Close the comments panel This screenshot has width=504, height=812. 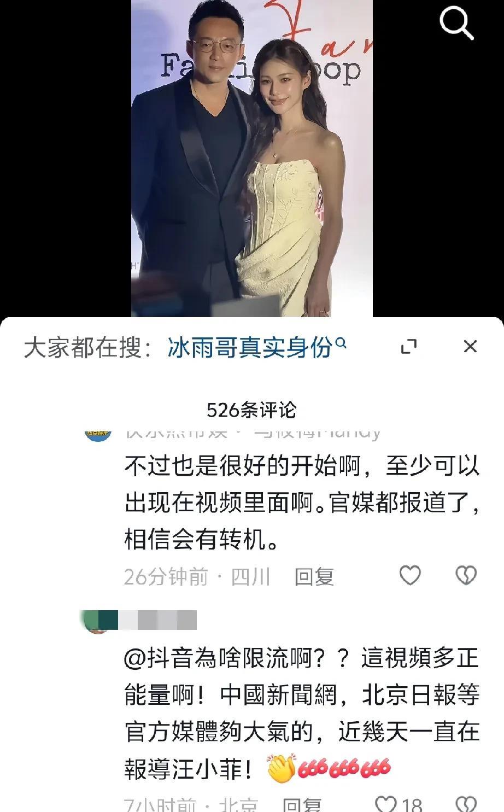470,346
